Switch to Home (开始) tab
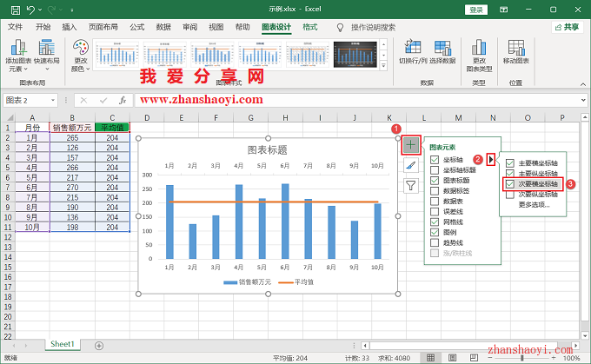The height and width of the screenshot is (364, 591). coord(43,27)
